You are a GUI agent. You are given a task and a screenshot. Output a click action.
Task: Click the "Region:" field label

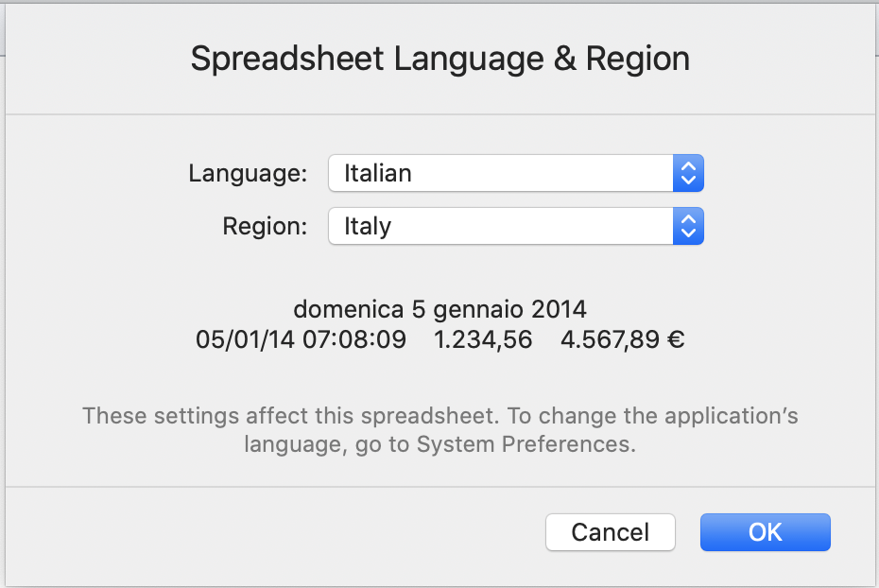point(265,227)
